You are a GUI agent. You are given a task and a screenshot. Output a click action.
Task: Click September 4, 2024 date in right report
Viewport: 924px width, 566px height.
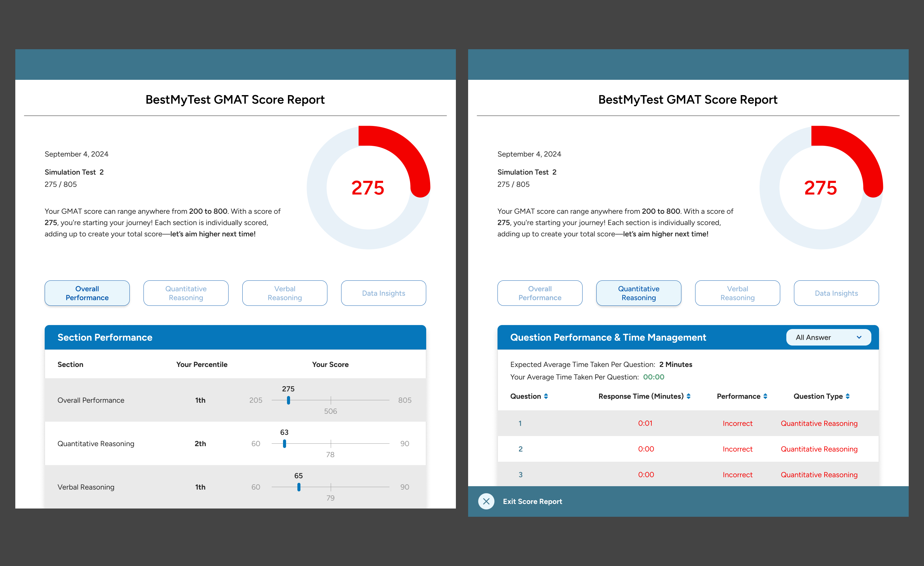click(x=529, y=154)
